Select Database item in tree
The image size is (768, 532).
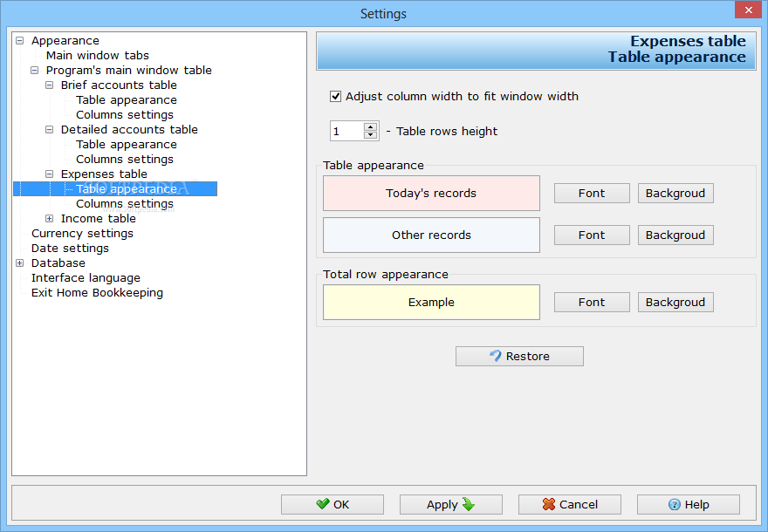(58, 263)
